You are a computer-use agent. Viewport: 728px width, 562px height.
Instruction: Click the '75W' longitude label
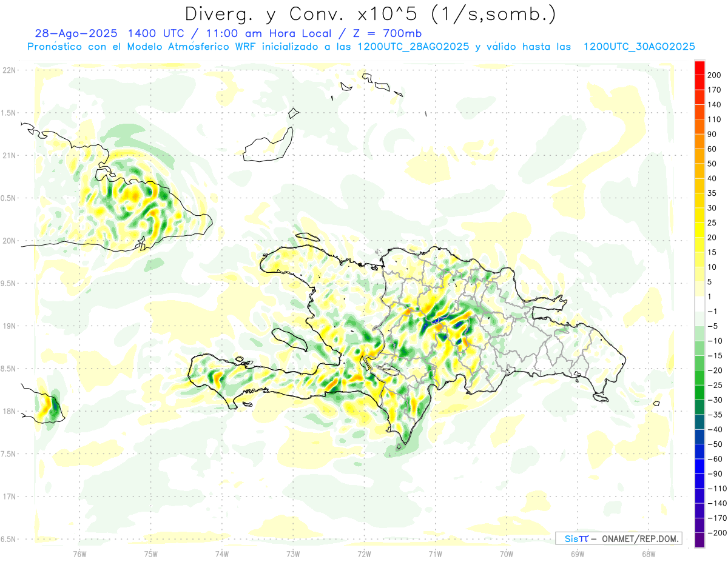(x=151, y=554)
